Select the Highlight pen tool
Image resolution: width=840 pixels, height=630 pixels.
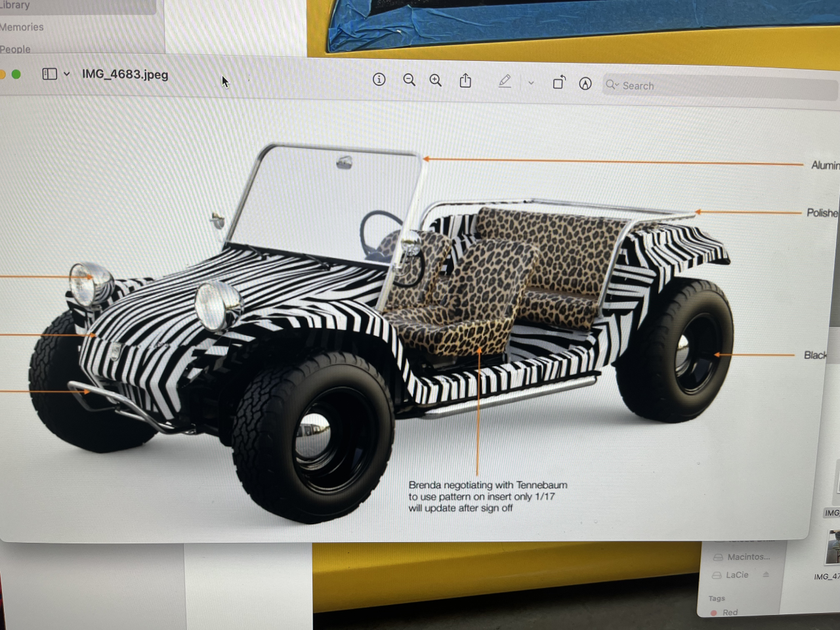(x=504, y=81)
